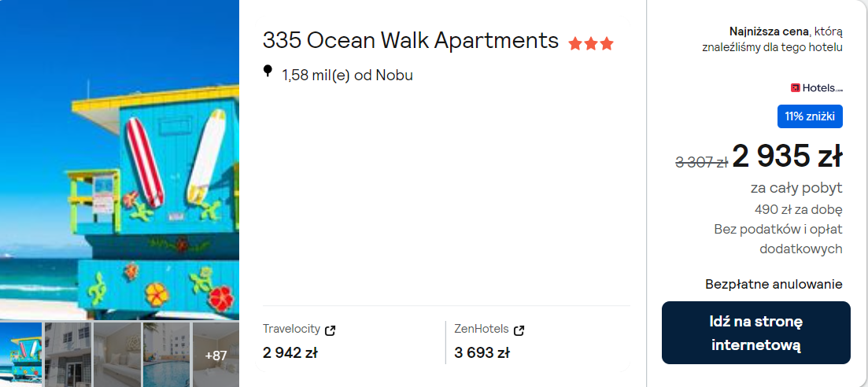Image resolution: width=868 pixels, height=387 pixels.
Task: Click the Travelocity offer link
Action: [293, 330]
